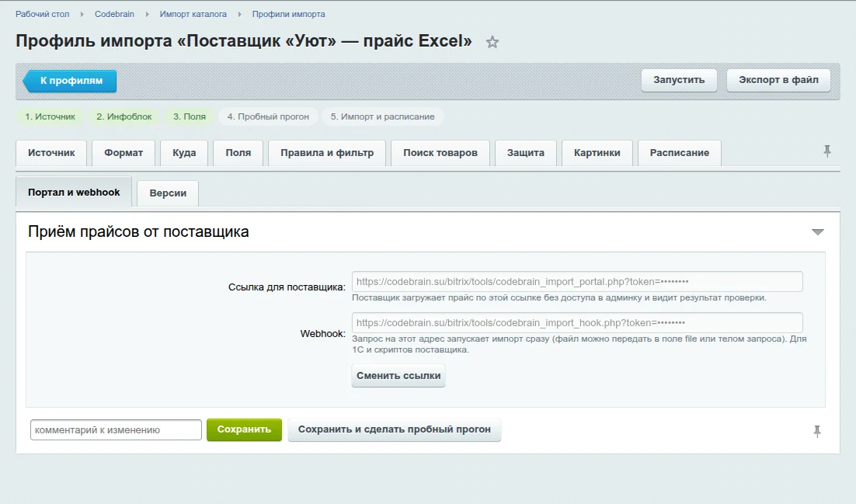
Task: Open the Codebrain breadcrumb link
Action: click(114, 14)
